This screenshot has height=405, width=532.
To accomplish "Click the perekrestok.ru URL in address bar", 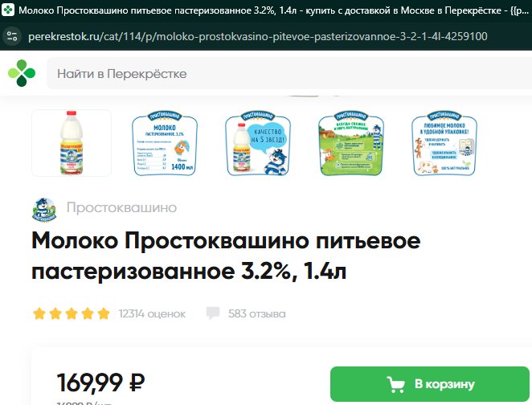I will tap(258, 36).
